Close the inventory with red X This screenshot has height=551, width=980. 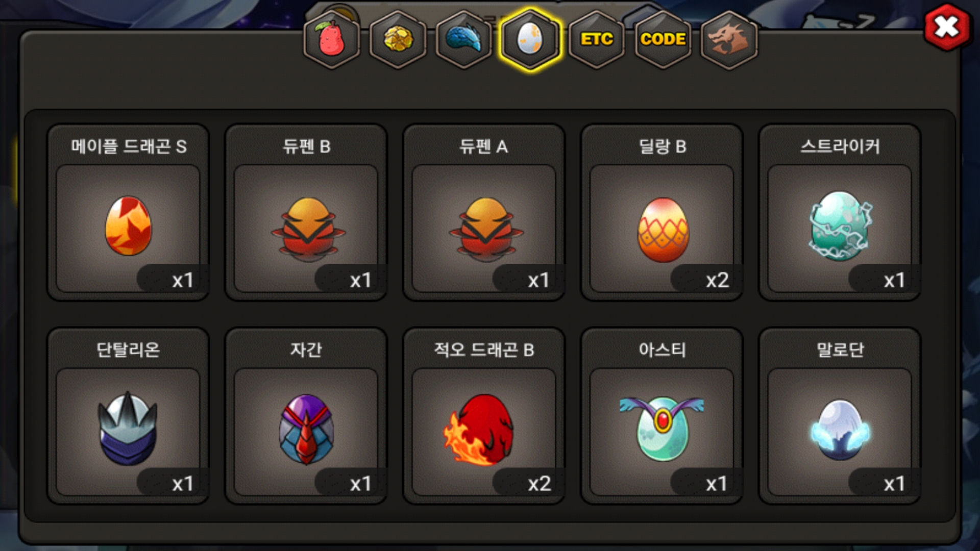click(947, 27)
